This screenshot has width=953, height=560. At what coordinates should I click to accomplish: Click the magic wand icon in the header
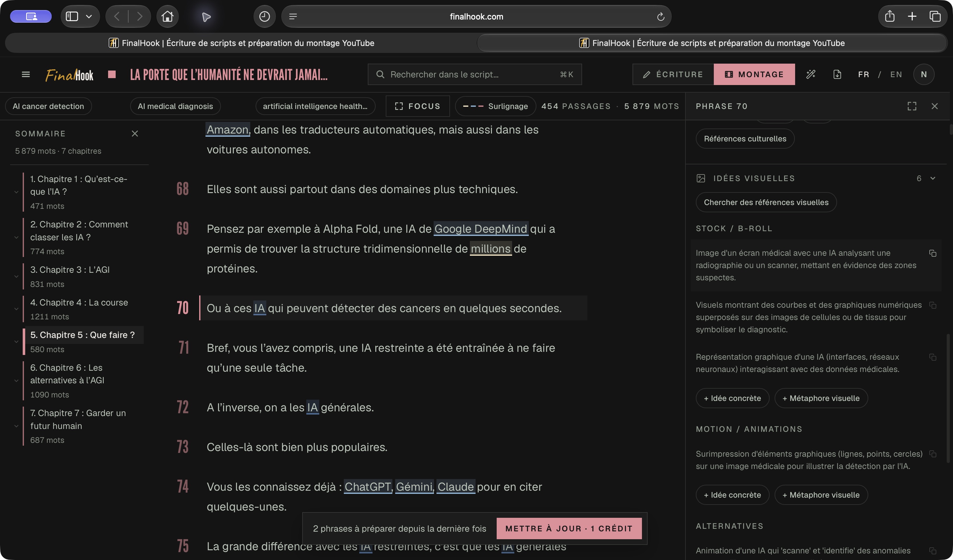point(811,74)
